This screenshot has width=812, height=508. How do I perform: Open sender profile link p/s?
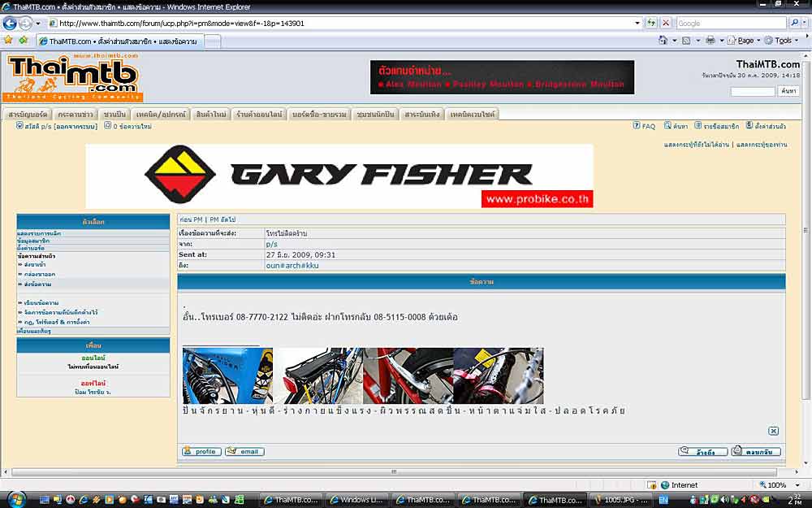[x=271, y=244]
